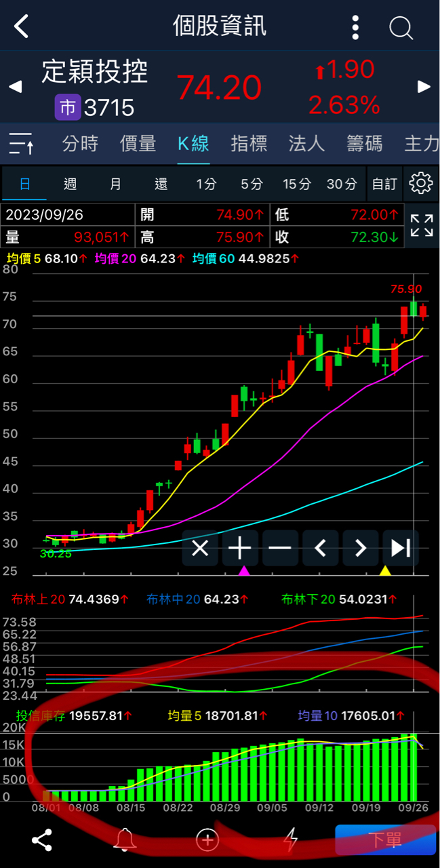Zoom in chart with plus button

click(x=240, y=548)
